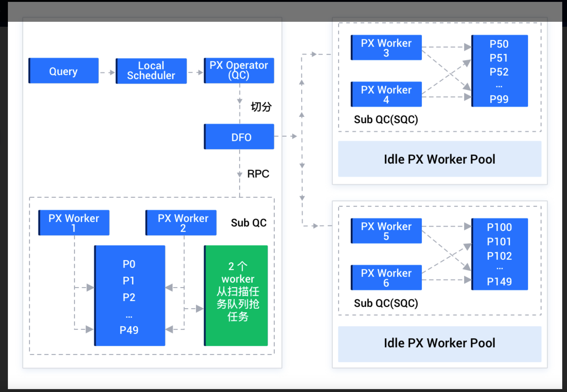Click the PX Worker 5 box

tap(386, 231)
